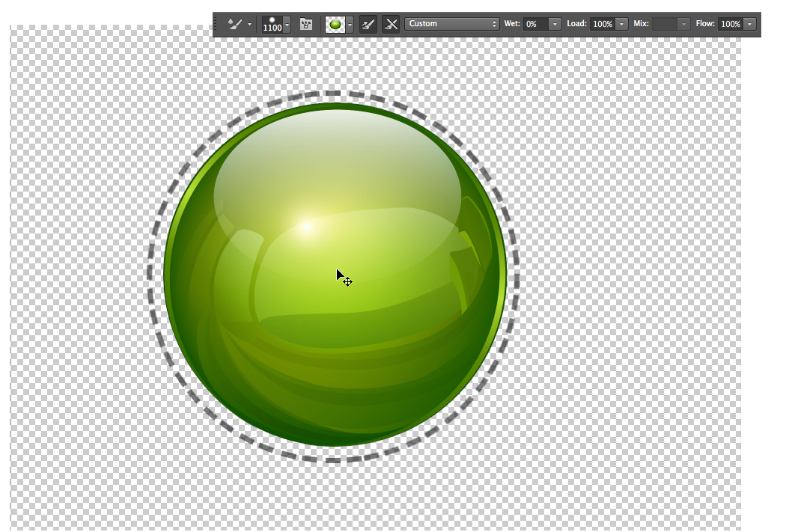Open the Flow slider dropdown arrow

tap(750, 23)
